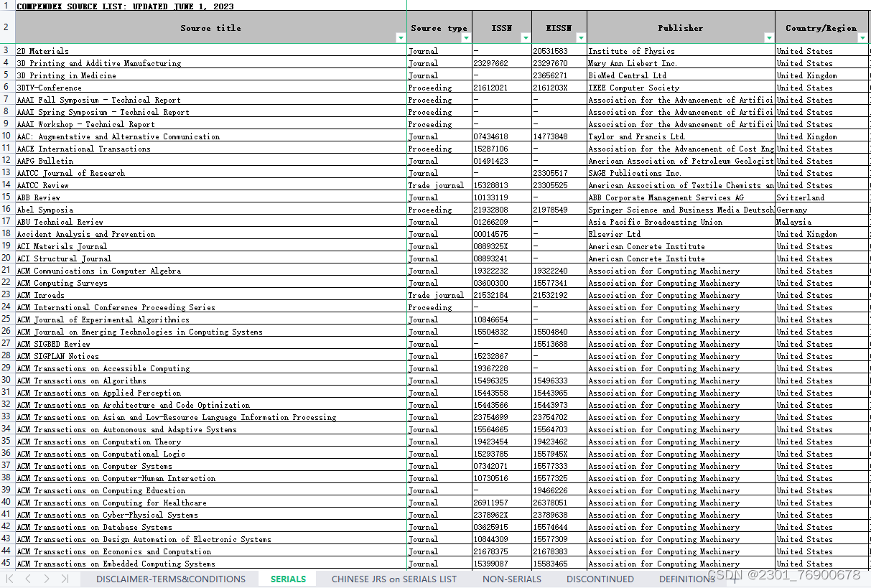Open the EISSN column filter dropdown
This screenshot has width=871, height=588.
tap(581, 38)
